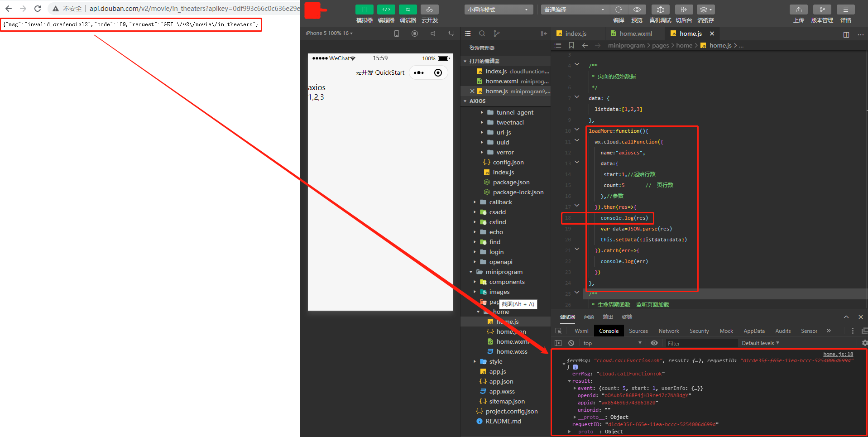Open the 普通编译 compile mode dropdown
This screenshot has width=868, height=437.
click(575, 10)
